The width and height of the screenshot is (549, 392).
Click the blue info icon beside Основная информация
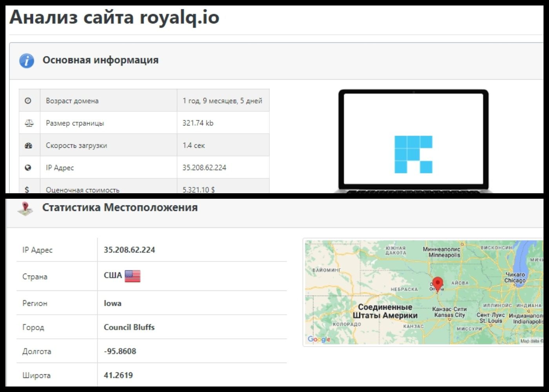point(27,61)
